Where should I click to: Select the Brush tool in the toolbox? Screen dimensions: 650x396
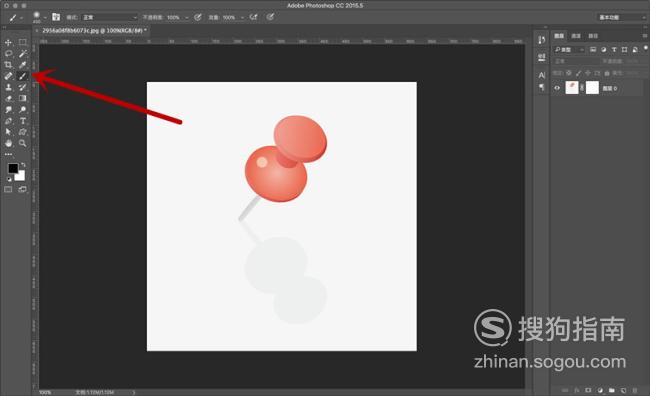pyautogui.click(x=23, y=76)
